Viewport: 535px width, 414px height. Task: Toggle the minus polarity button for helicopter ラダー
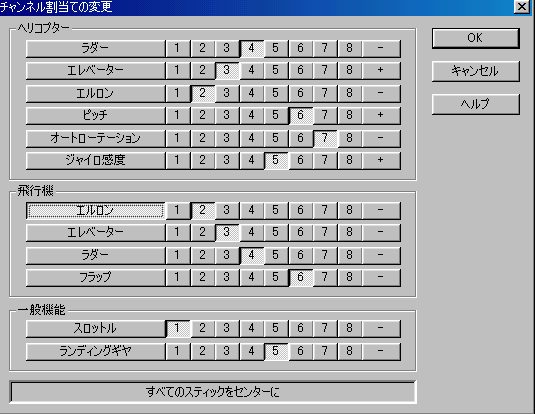381,48
